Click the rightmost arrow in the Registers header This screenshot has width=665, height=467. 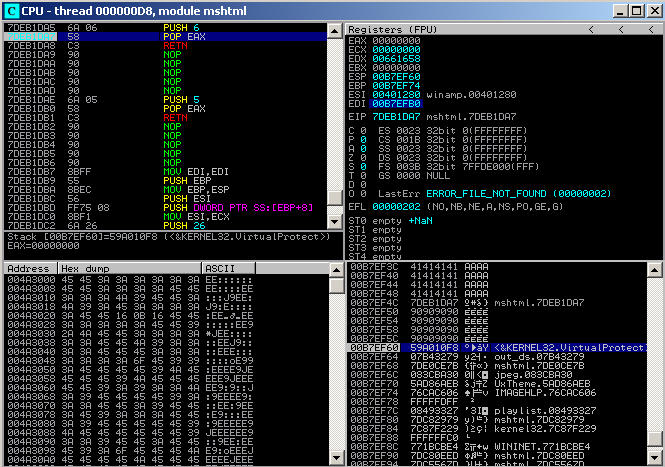coord(652,30)
